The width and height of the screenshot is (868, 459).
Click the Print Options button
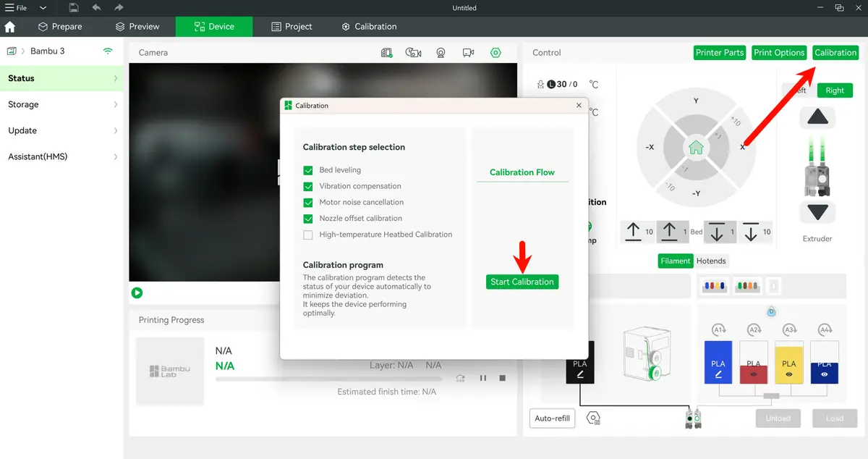779,53
